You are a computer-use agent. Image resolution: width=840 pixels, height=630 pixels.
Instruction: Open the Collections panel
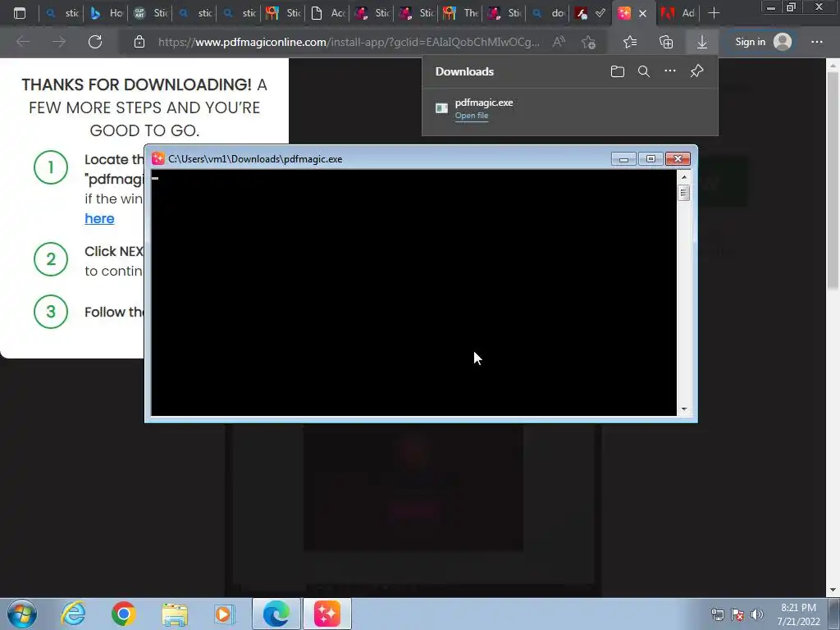point(666,42)
